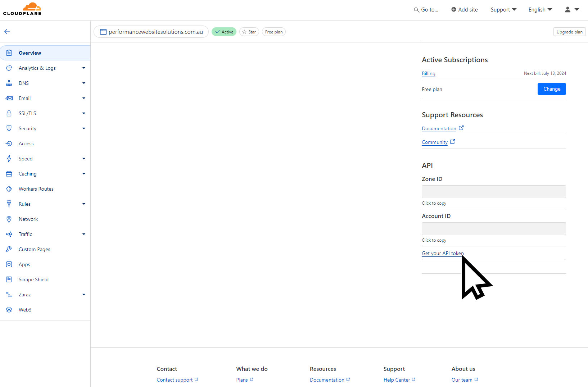The height and width of the screenshot is (387, 588).
Task: Open Email settings via the envelope icon
Action: (9, 98)
